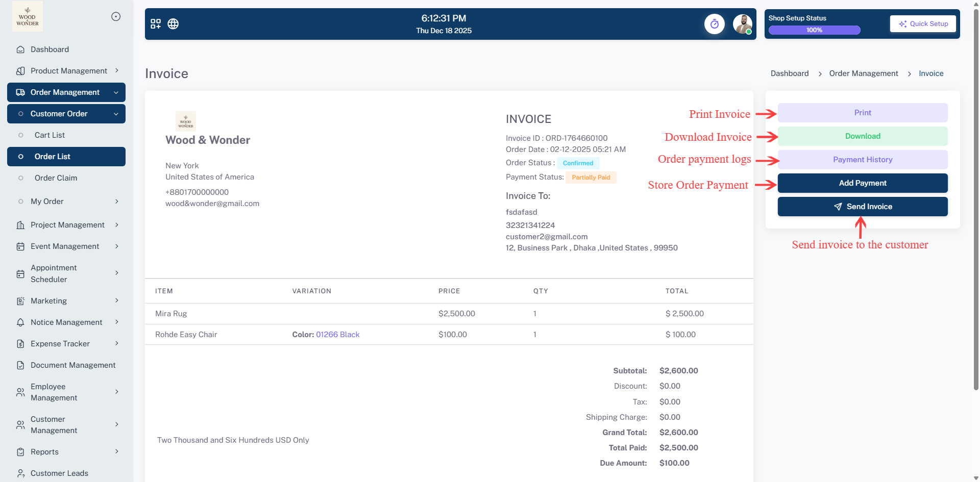
Task: Open Document Management menu item
Action: tap(73, 365)
